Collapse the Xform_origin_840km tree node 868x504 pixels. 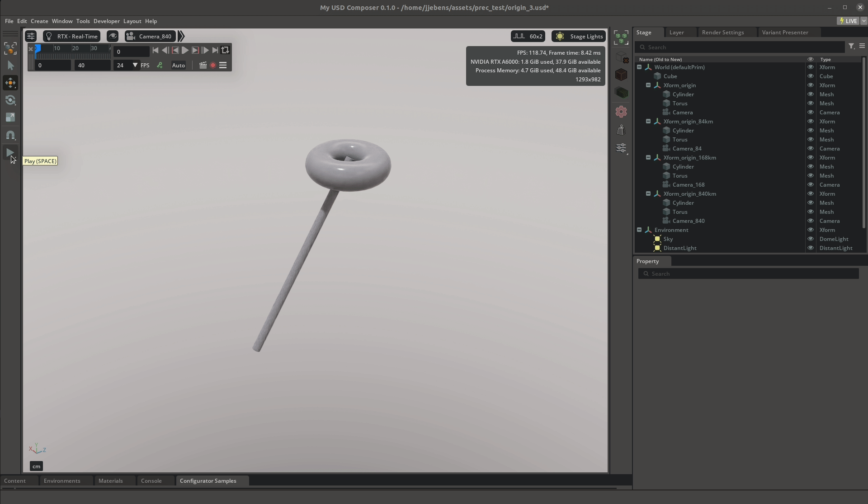pyautogui.click(x=648, y=193)
